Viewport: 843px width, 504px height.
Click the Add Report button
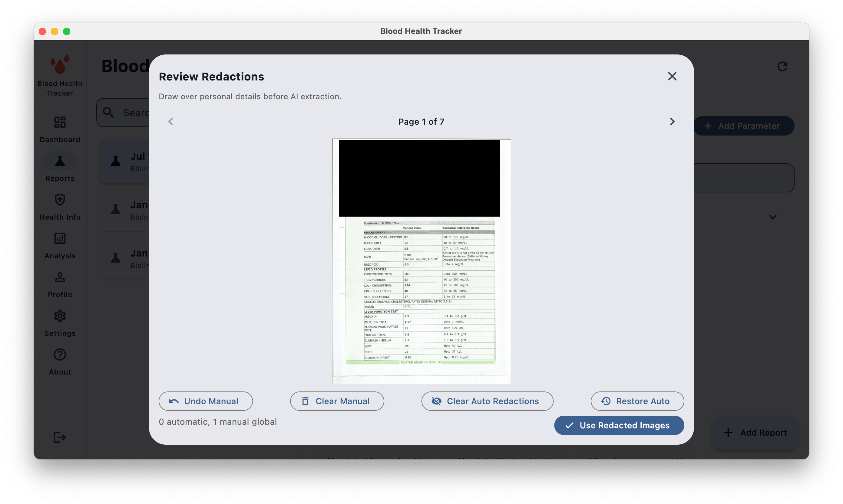pos(755,432)
